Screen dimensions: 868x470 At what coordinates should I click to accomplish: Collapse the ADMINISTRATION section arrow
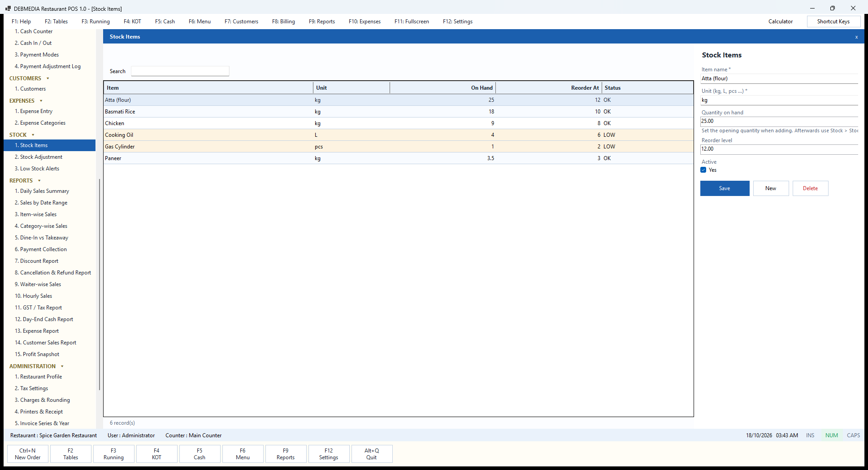[x=62, y=366]
